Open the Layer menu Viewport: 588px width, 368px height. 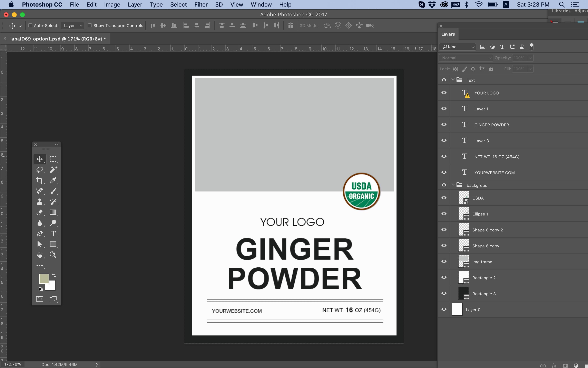[135, 5]
